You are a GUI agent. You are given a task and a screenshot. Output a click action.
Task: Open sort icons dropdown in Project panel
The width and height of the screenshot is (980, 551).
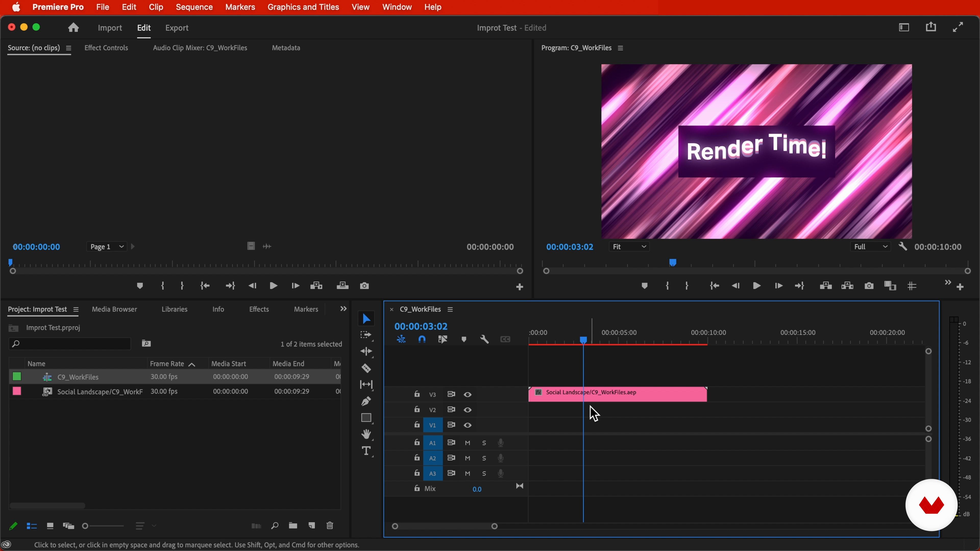(146, 526)
